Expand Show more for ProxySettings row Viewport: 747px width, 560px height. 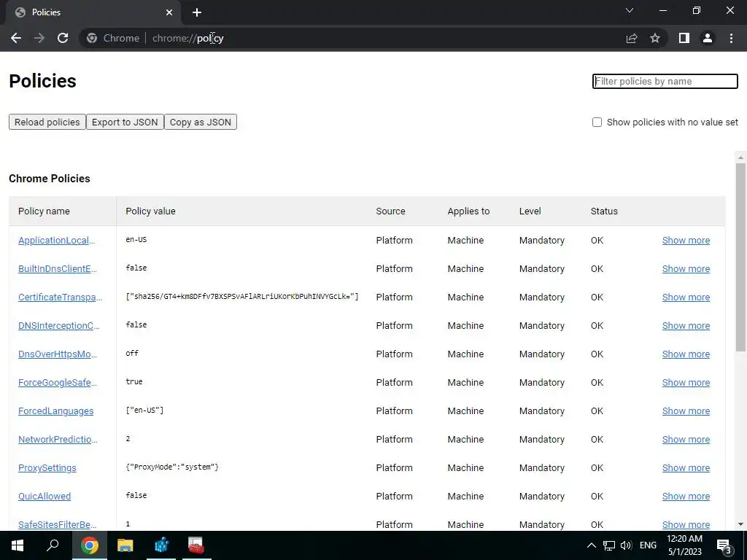coord(686,467)
